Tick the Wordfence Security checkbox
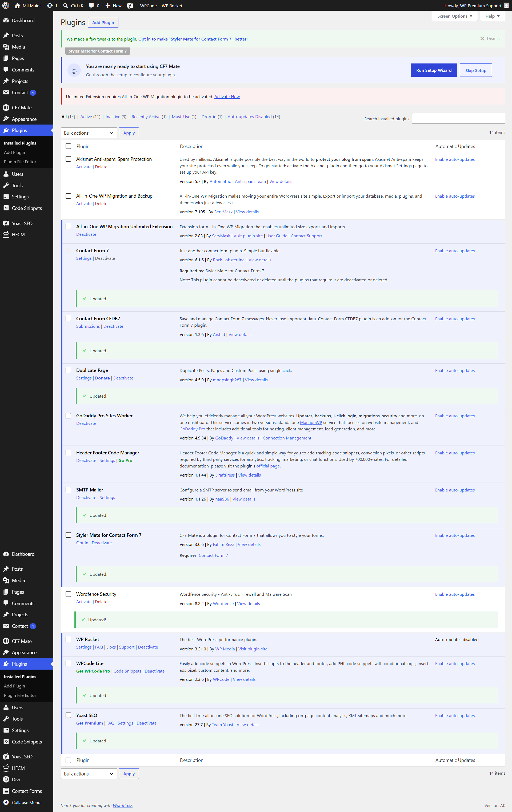 pyautogui.click(x=69, y=594)
